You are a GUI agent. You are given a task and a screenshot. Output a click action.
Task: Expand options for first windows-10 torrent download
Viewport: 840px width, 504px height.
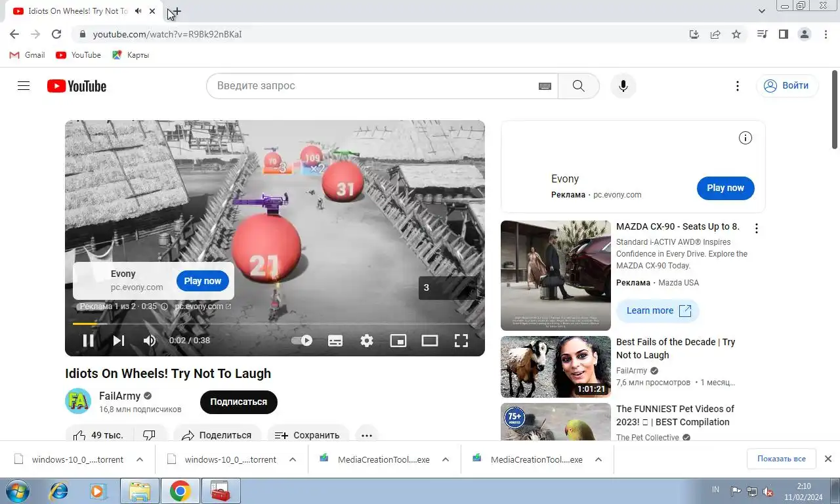pos(140,459)
